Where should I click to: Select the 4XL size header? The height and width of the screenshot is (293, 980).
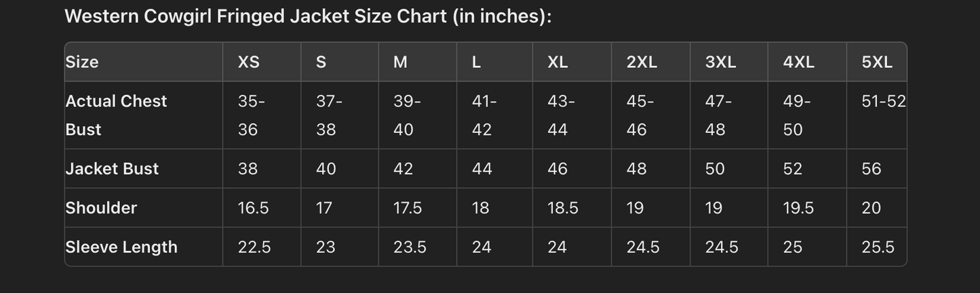pos(798,62)
